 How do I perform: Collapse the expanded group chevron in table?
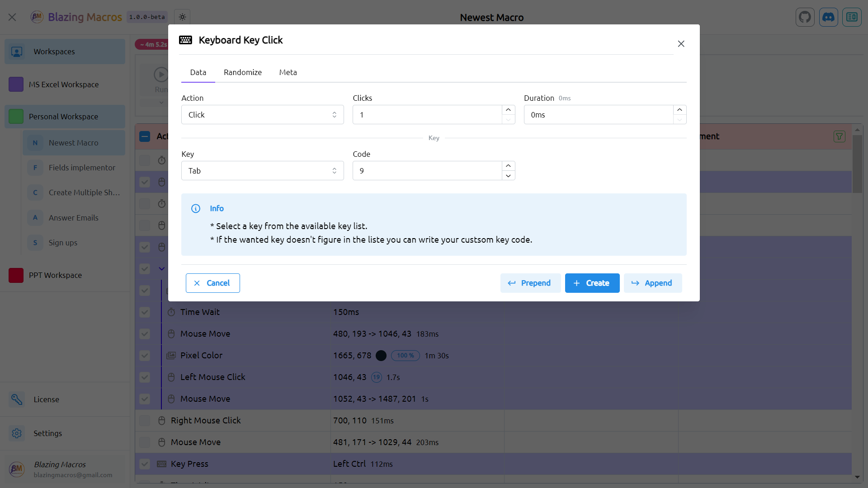pyautogui.click(x=161, y=269)
